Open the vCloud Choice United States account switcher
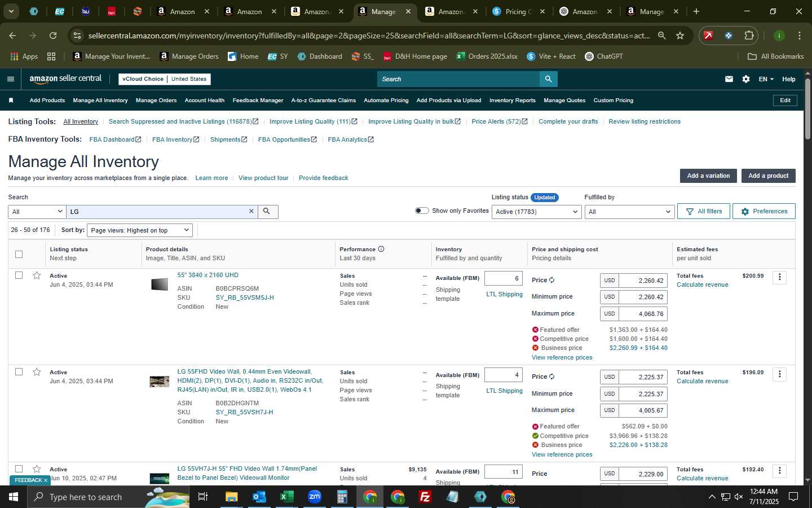The image size is (812, 508). point(165,79)
